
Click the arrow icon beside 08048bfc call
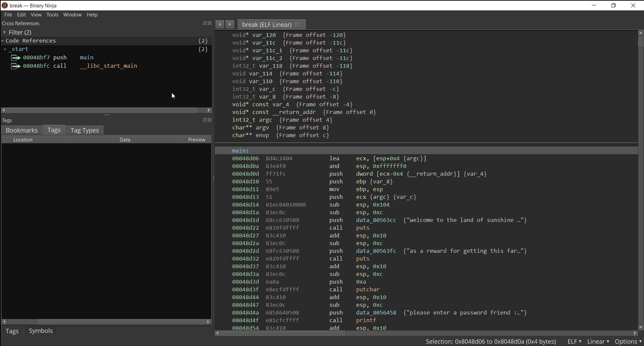(16, 66)
